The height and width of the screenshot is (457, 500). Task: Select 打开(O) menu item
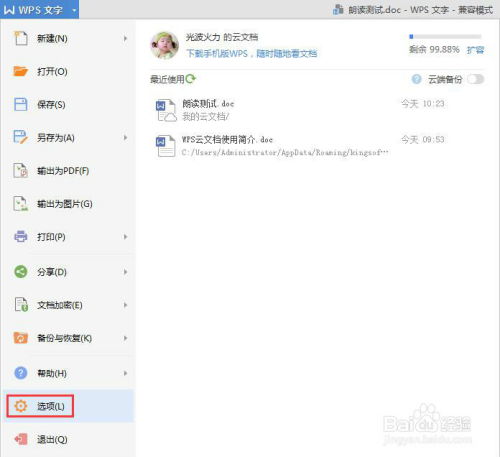(68, 71)
